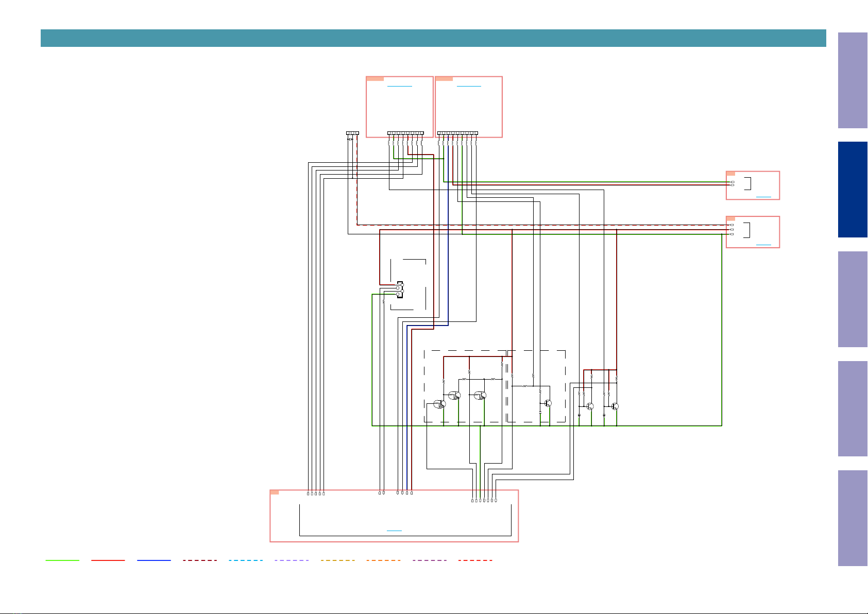This screenshot has width=868, height=614.
Task: Open the bottom-most purple side tab
Action: point(853,518)
